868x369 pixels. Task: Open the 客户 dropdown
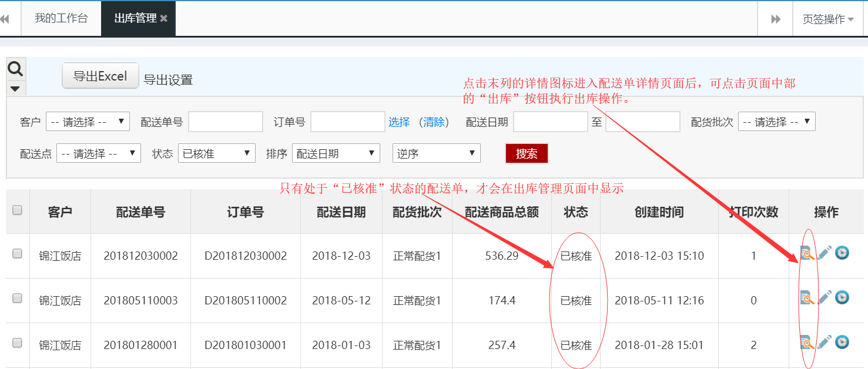pyautogui.click(x=88, y=122)
